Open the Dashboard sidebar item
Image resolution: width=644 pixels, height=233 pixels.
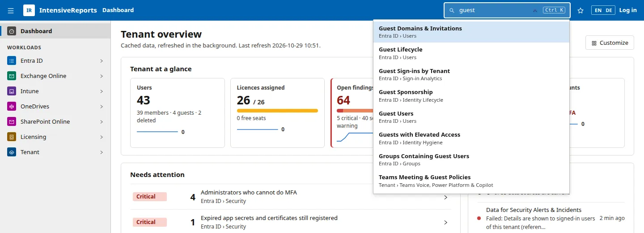55,31
